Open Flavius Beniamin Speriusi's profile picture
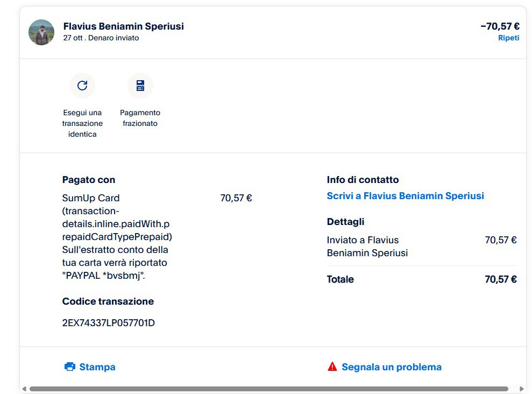 click(x=41, y=32)
